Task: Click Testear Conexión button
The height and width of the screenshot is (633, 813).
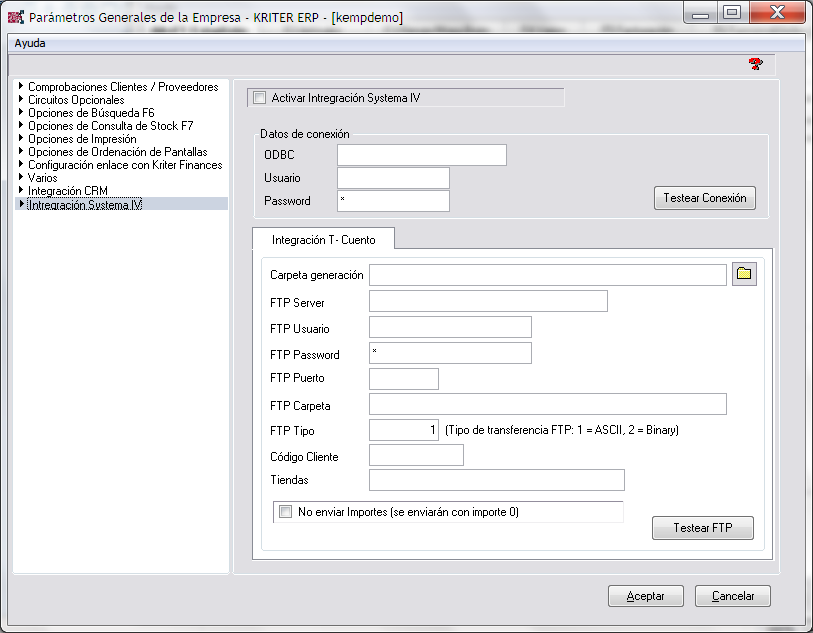Action: (705, 198)
